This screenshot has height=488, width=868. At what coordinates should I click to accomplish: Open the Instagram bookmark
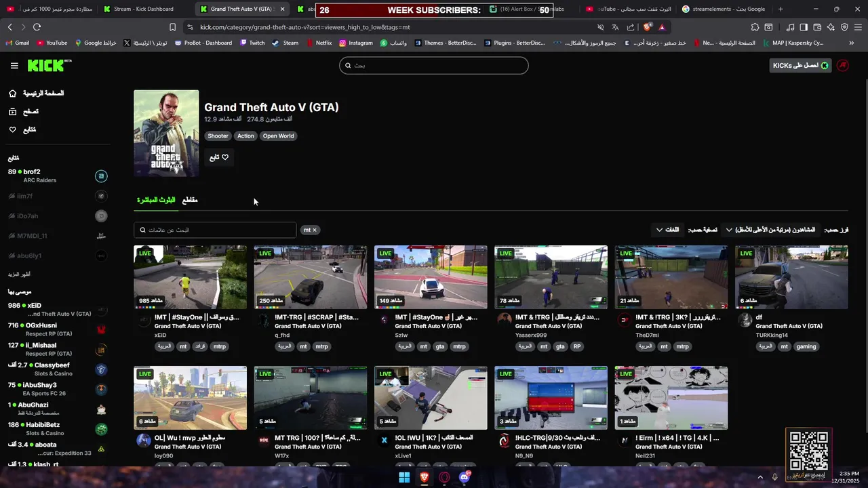(x=356, y=43)
